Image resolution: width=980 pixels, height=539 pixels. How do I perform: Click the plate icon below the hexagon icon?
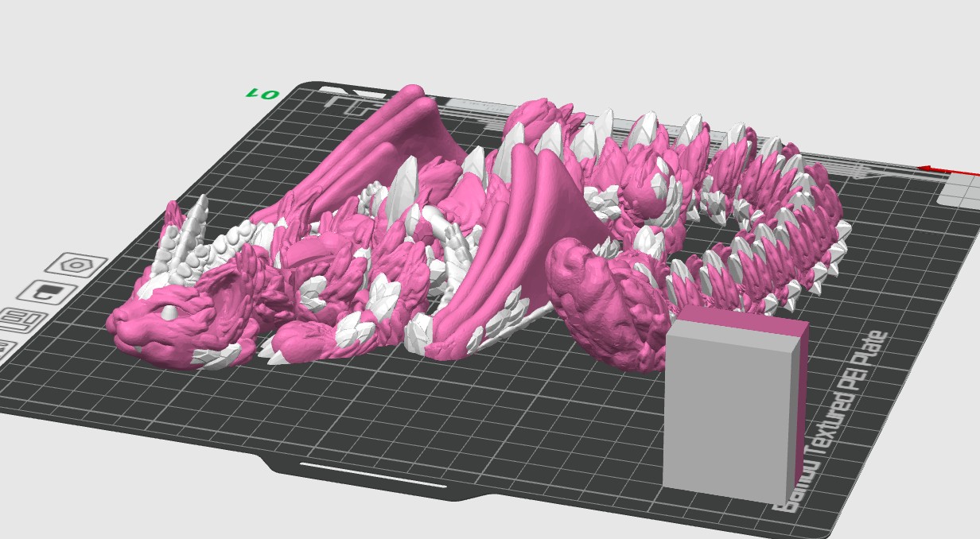(48, 291)
